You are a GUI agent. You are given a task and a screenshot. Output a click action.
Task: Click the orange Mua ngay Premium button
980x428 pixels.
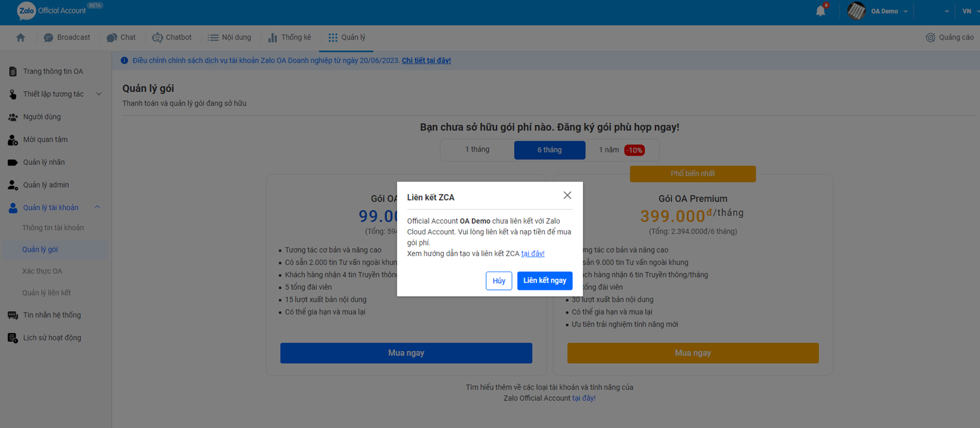[x=693, y=353]
